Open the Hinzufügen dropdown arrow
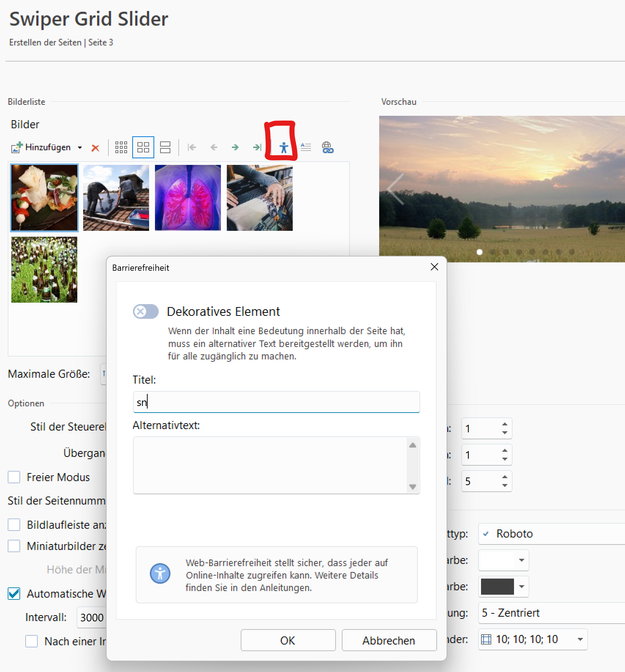Image resolution: width=625 pixels, height=672 pixels. pos(80,148)
